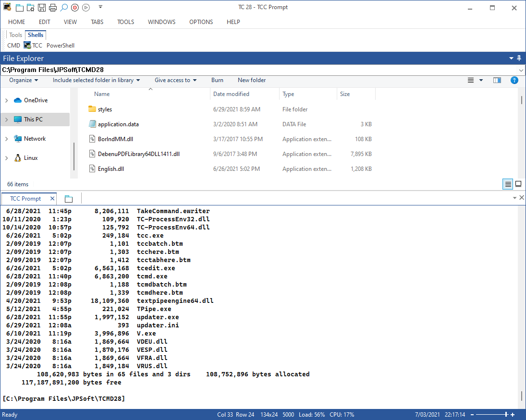The height and width of the screenshot is (420, 526).
Task: Toggle the File Explorer preview pane
Action: tap(497, 80)
